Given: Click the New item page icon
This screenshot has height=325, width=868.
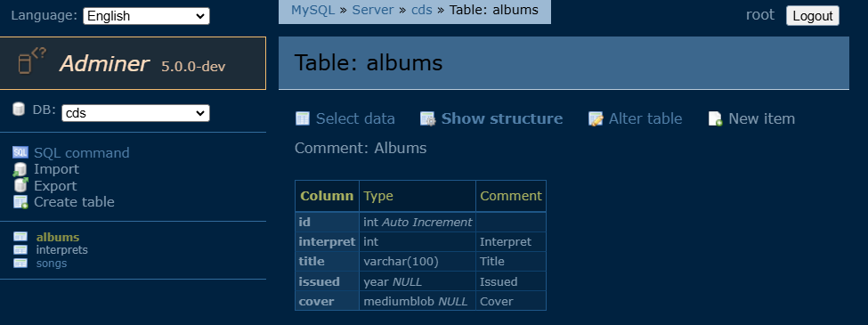Looking at the screenshot, I should click(715, 118).
